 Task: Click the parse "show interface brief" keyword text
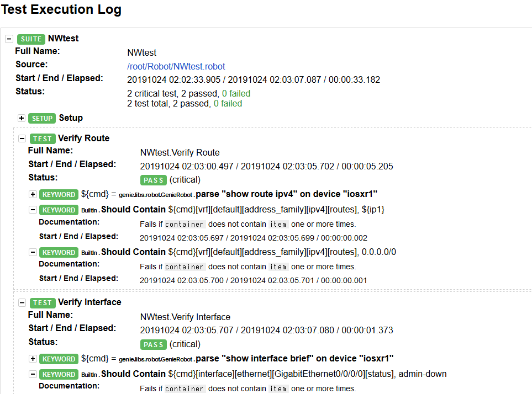pyautogui.click(x=295, y=359)
